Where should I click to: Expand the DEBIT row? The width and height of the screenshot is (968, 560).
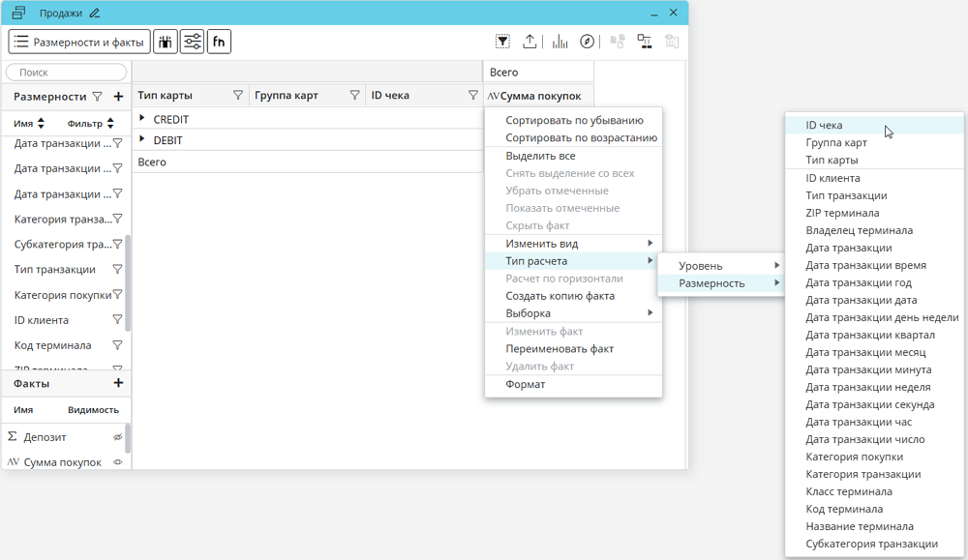click(142, 140)
